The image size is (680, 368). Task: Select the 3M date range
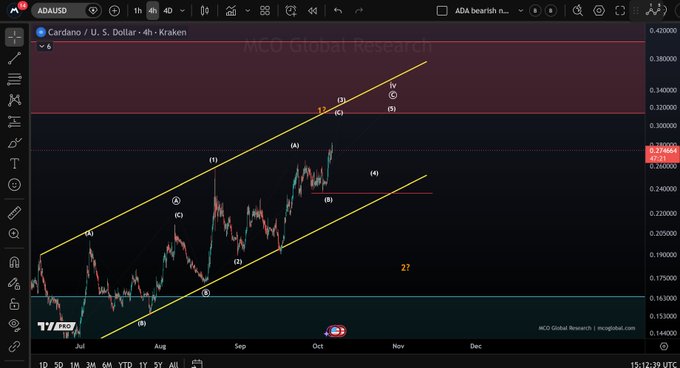[x=91, y=365]
